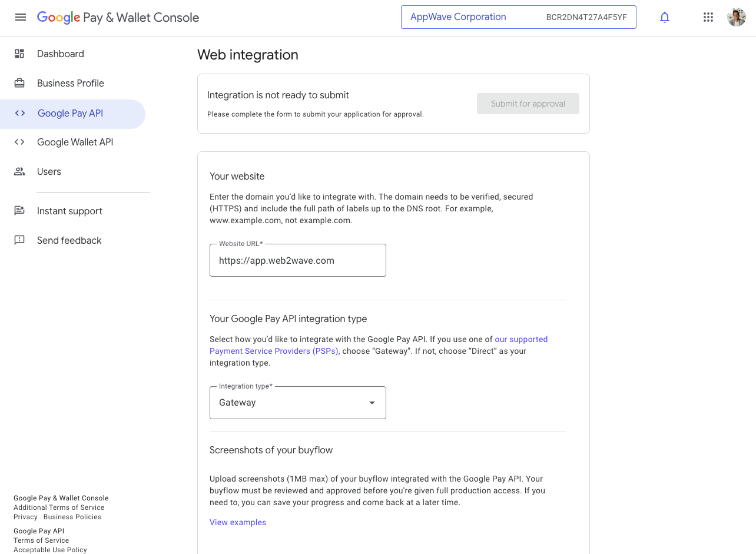Click the Gateway integration type value
The image size is (756, 554).
coord(237,403)
